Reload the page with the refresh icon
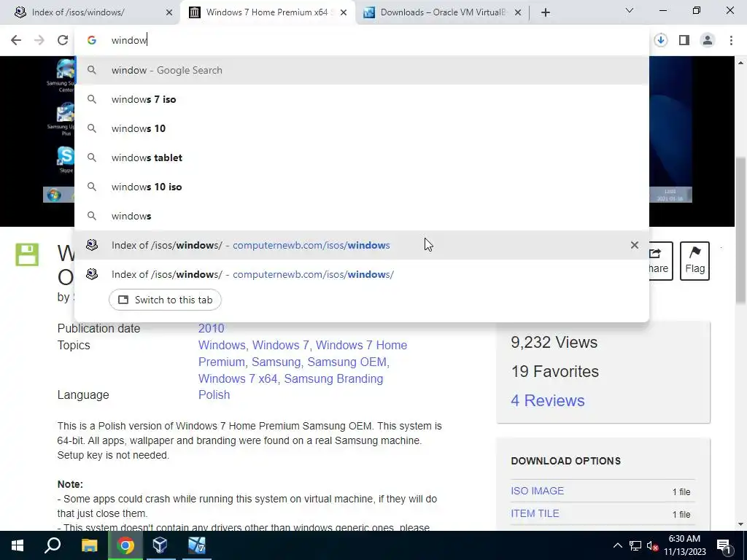 point(63,40)
